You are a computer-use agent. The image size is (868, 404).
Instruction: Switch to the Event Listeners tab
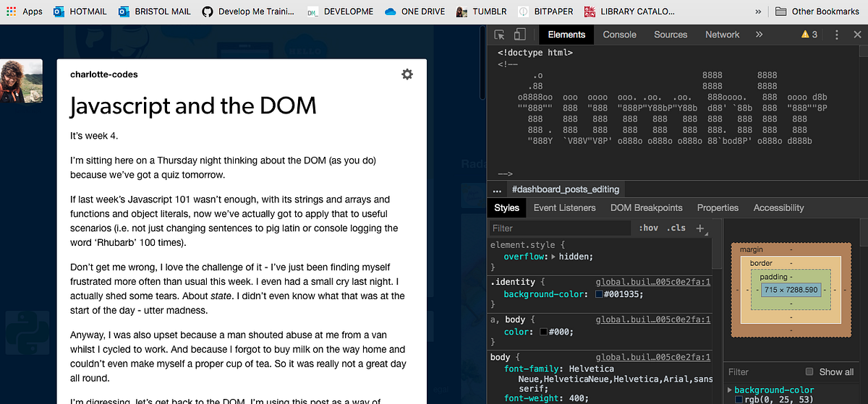(x=565, y=208)
